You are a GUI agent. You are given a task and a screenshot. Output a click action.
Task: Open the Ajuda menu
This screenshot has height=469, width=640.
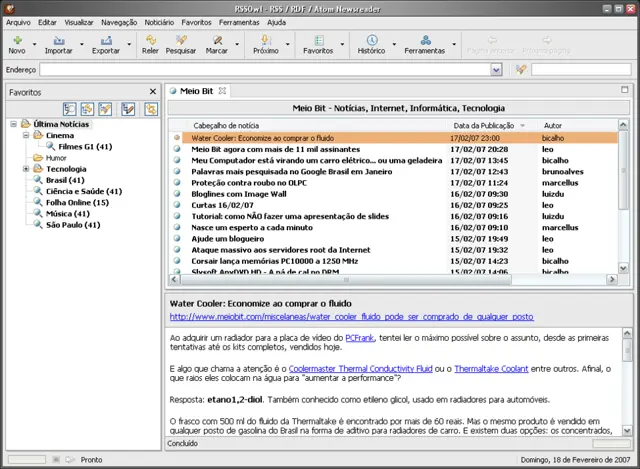[x=276, y=22]
